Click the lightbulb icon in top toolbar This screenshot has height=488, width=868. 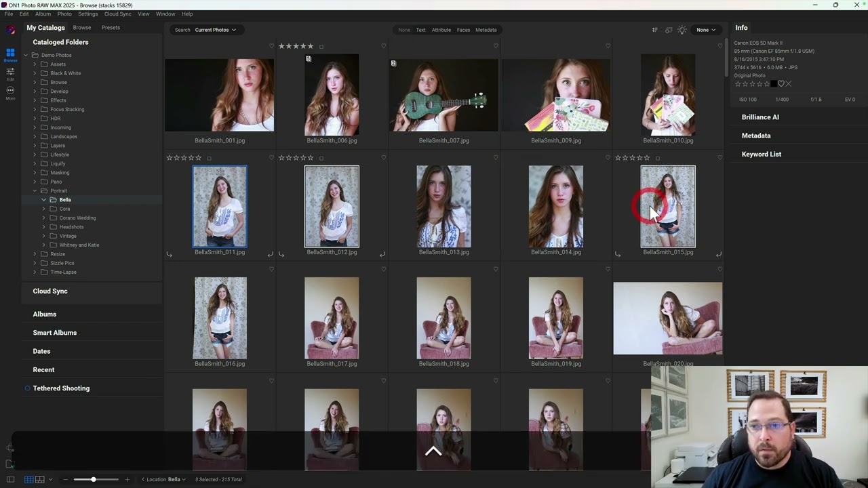coord(682,30)
